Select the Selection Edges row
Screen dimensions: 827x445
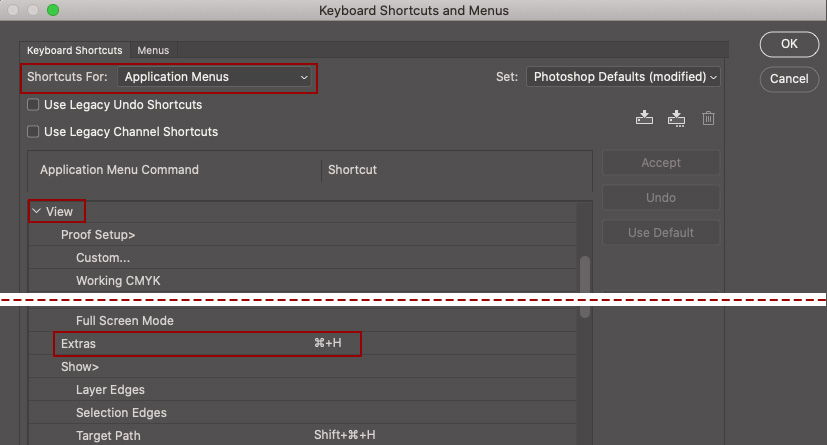point(303,413)
